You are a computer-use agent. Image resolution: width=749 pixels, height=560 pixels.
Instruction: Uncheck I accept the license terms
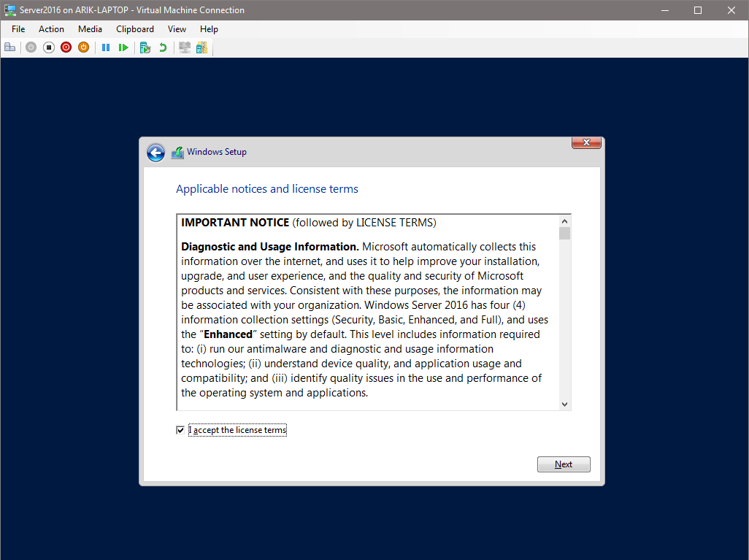click(180, 430)
